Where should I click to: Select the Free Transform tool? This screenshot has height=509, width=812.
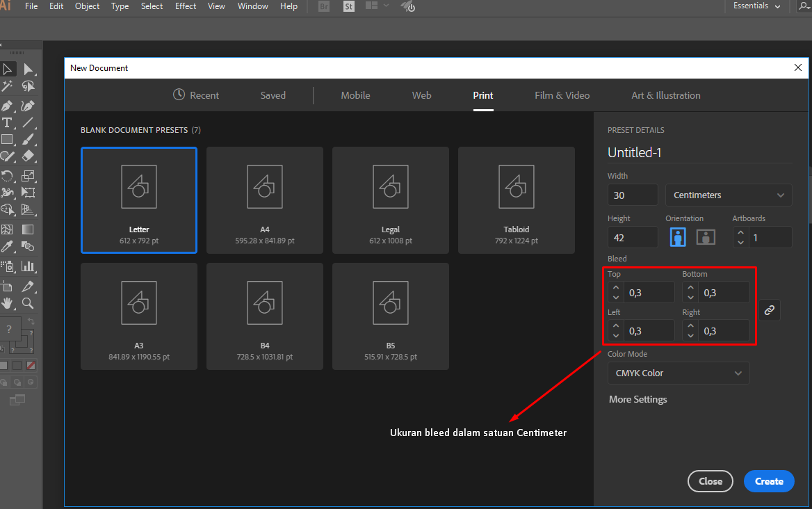pos(28,193)
